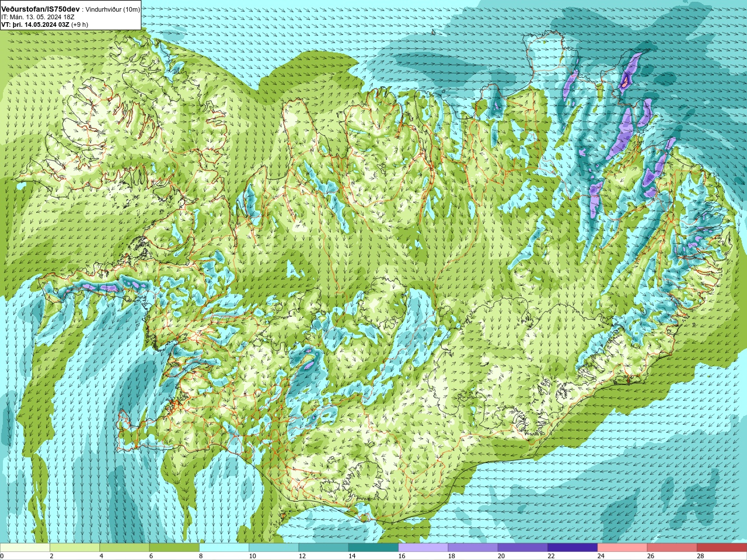Click the legend scale number 16
Screen dimensions: 747x560
[x=402, y=556]
